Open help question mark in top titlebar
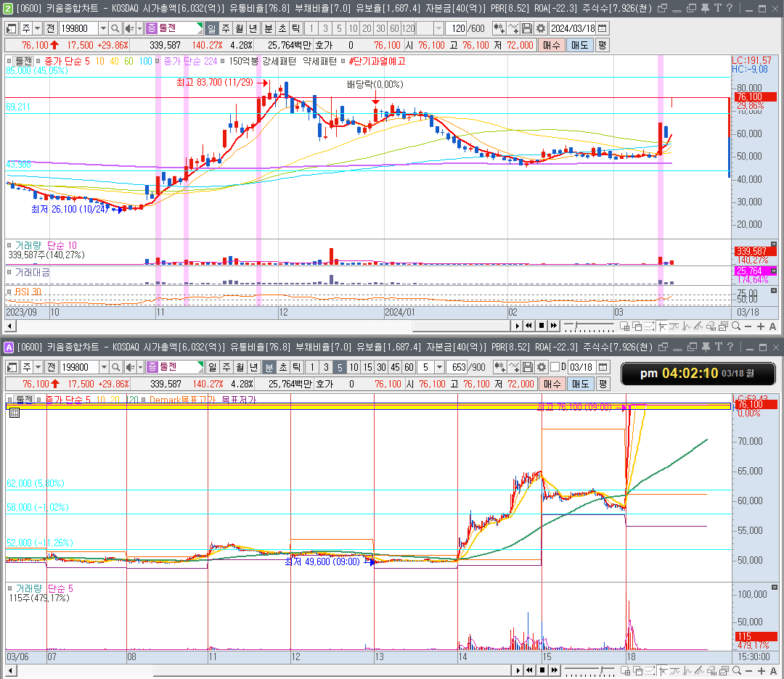Image resolution: width=784 pixels, height=679 pixels. [x=730, y=8]
